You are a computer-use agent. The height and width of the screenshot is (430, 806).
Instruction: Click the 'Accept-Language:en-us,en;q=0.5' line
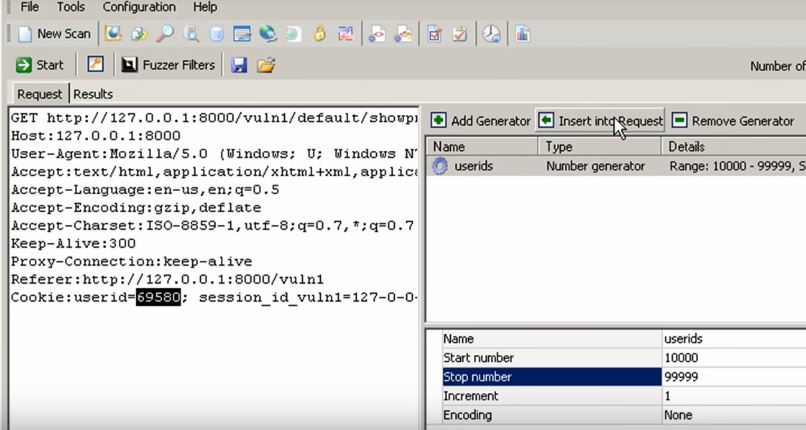[145, 190]
